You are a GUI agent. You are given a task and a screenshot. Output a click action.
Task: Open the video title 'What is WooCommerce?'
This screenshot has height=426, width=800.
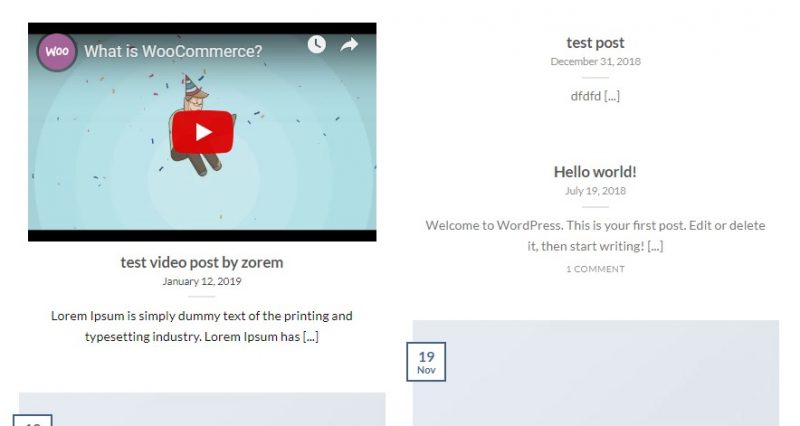[173, 51]
